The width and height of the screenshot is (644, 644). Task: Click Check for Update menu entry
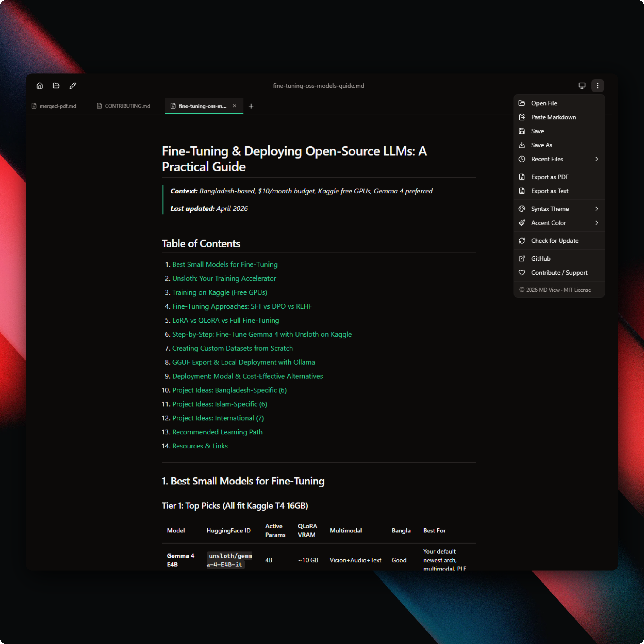554,241
